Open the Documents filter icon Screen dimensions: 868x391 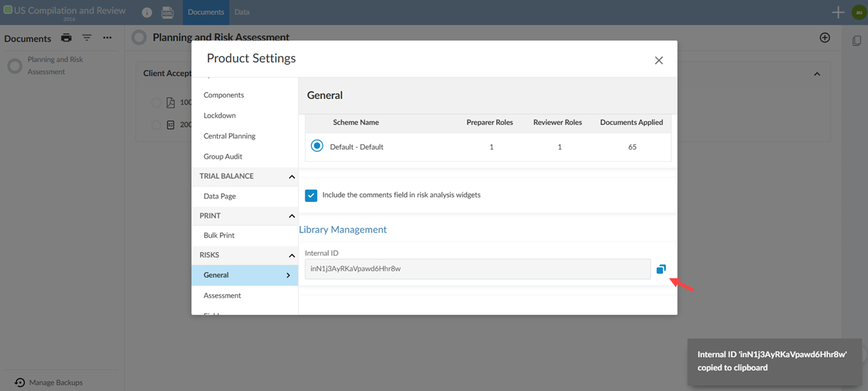point(86,38)
